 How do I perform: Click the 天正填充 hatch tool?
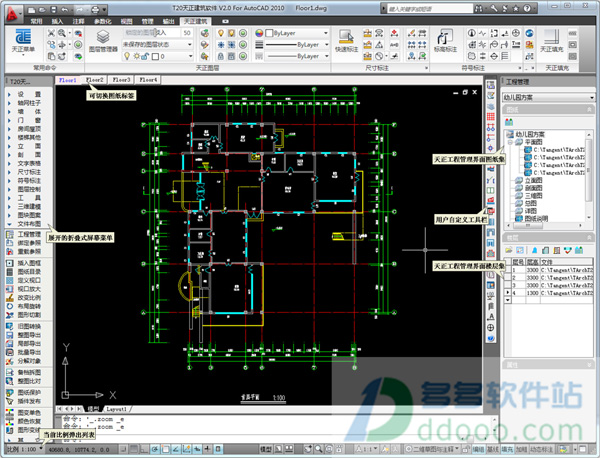[551, 41]
